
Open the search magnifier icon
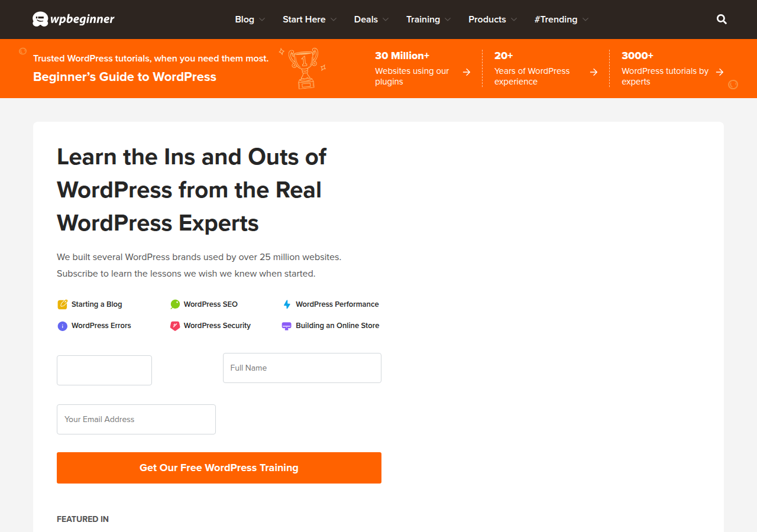tap(722, 19)
